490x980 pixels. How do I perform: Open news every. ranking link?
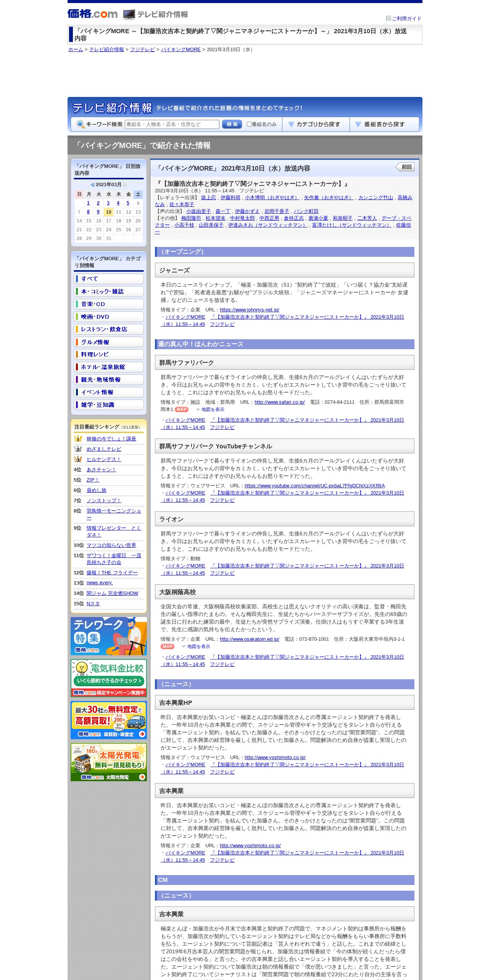pos(100,583)
